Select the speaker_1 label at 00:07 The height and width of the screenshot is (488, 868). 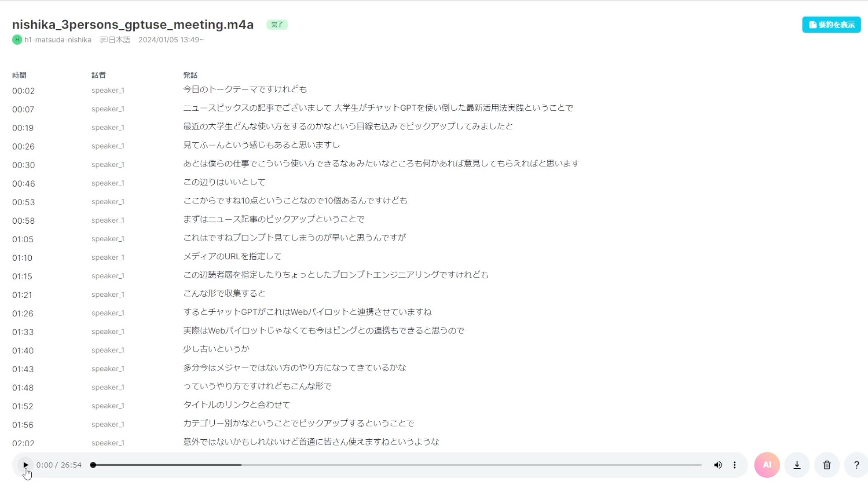(108, 109)
